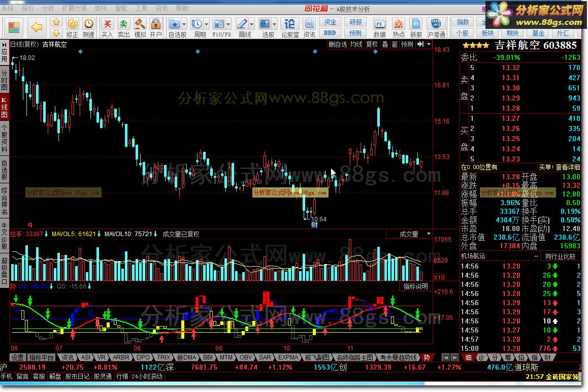Toggle the 窗 window option
Screen dimensions: 588x392
point(395,44)
